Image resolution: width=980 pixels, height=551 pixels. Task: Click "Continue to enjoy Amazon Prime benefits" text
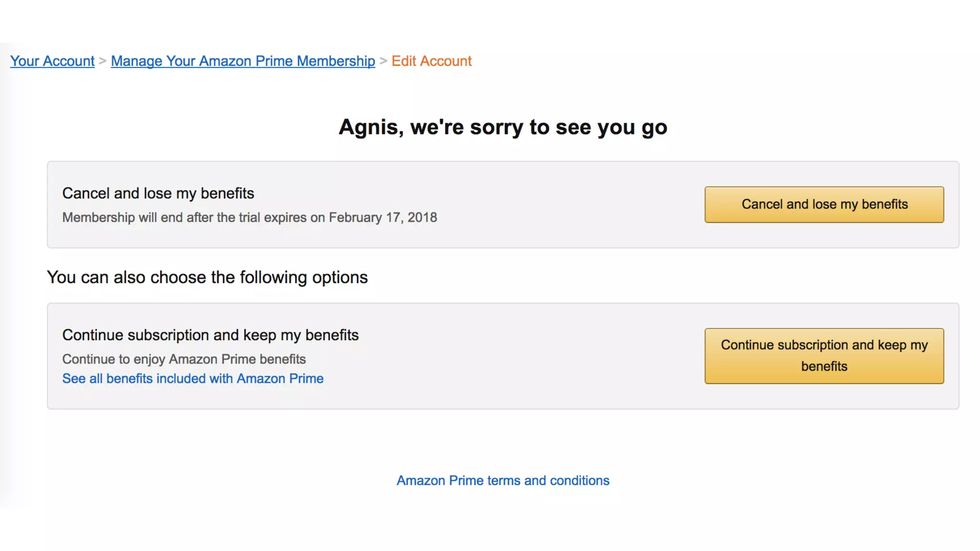(x=184, y=359)
